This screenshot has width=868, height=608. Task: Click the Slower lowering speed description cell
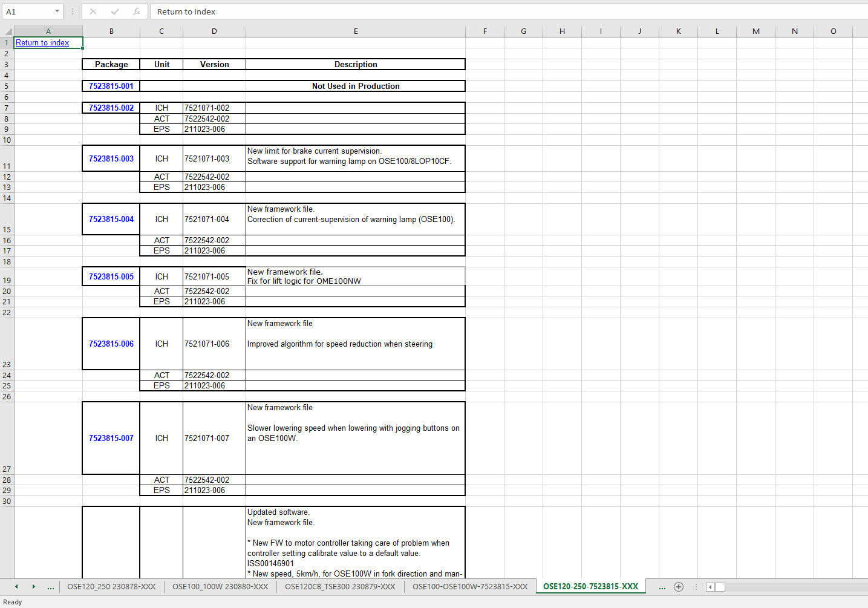click(x=356, y=438)
